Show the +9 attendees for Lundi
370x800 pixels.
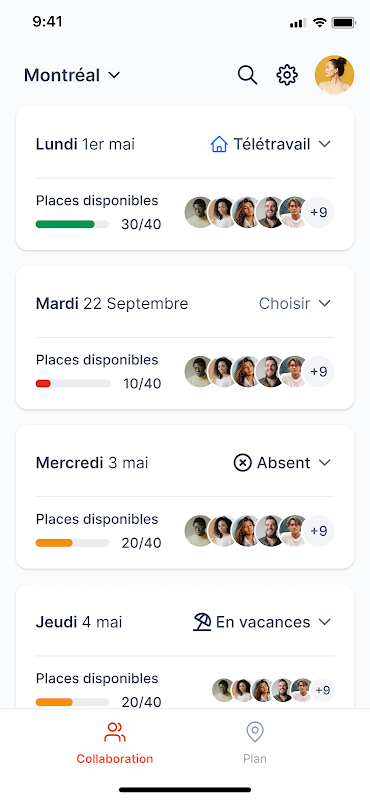(x=318, y=212)
